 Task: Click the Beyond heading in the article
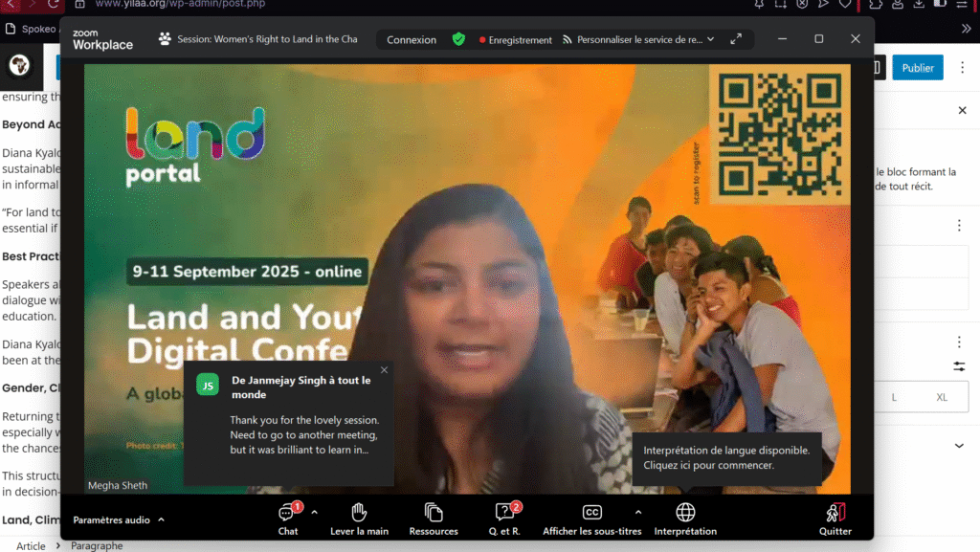click(x=32, y=124)
